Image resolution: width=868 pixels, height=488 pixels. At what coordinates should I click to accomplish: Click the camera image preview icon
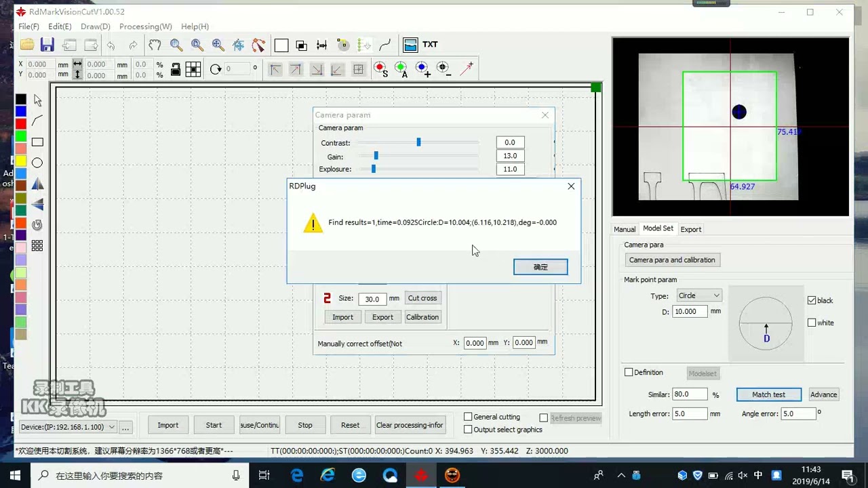coord(410,45)
